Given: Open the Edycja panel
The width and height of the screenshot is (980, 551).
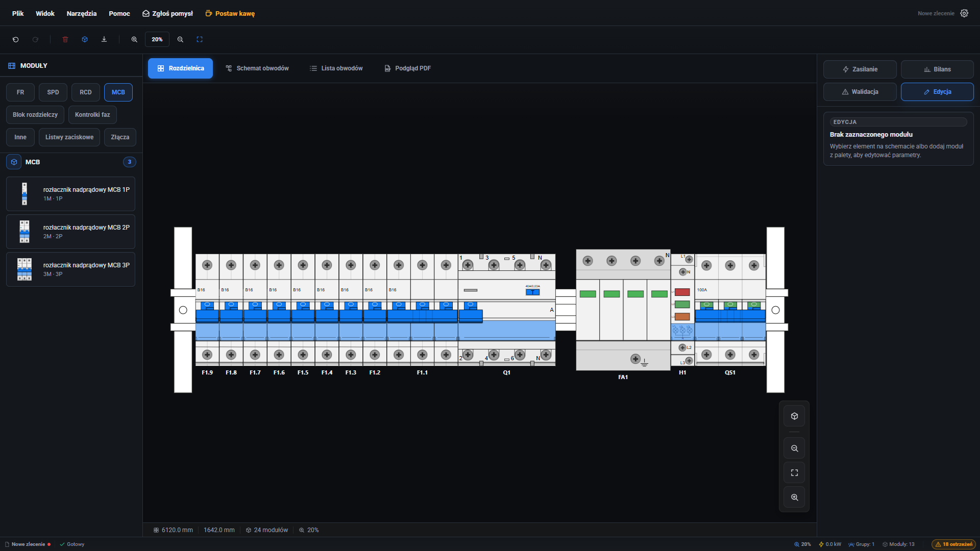Looking at the screenshot, I should click(937, 92).
